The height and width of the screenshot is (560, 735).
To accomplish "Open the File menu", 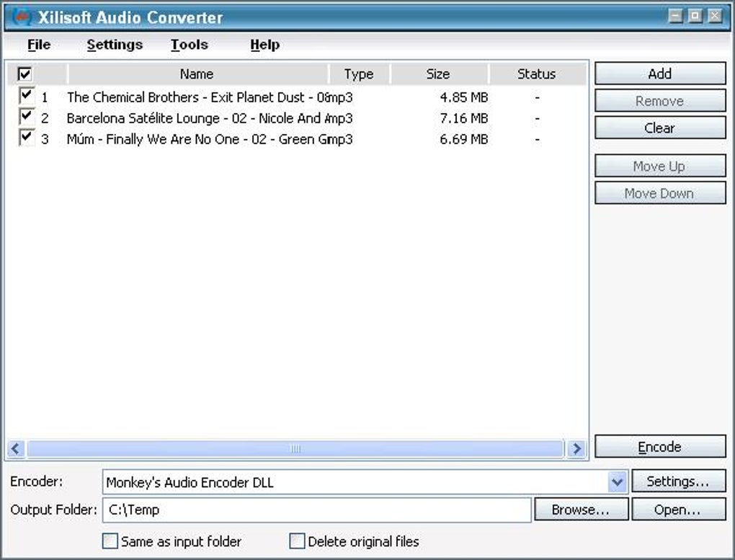I will 39,45.
